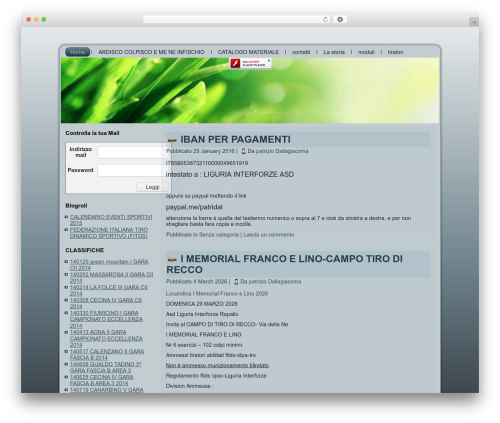Open 140202 MASSAROSA II GARA CII link
The width and height of the screenshot is (500, 423).
[x=111, y=278]
